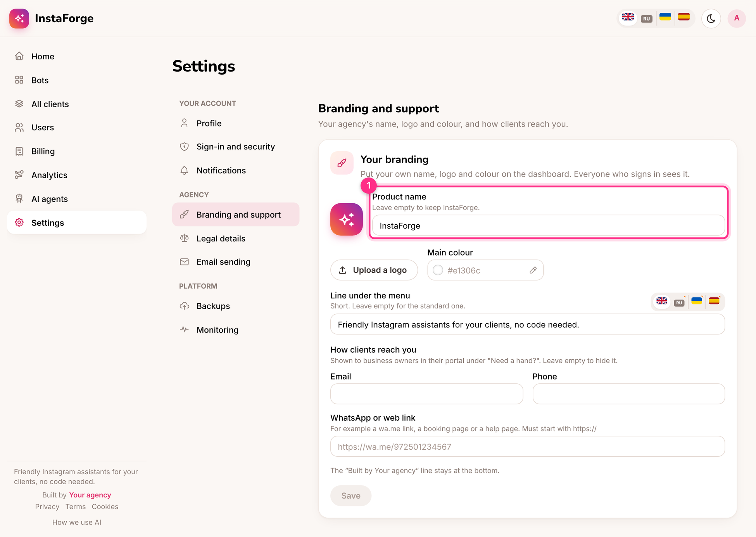Open the Your agency footer link
Image resolution: width=756 pixels, height=537 pixels.
click(90, 495)
